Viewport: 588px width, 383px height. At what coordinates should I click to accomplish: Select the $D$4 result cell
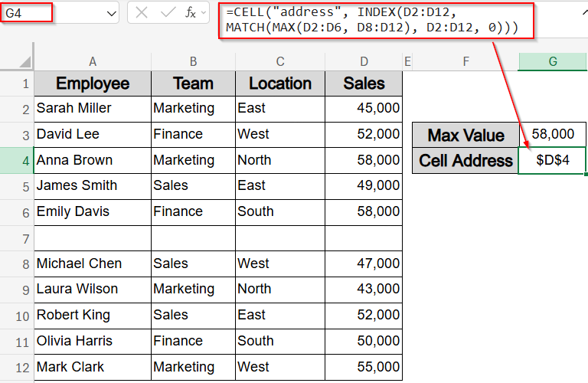[x=552, y=161]
